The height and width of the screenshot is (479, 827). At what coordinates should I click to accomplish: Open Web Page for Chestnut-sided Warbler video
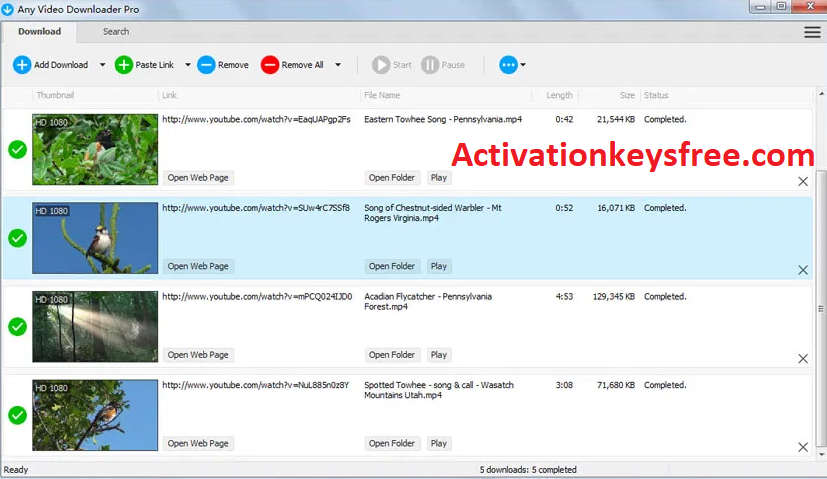click(198, 266)
